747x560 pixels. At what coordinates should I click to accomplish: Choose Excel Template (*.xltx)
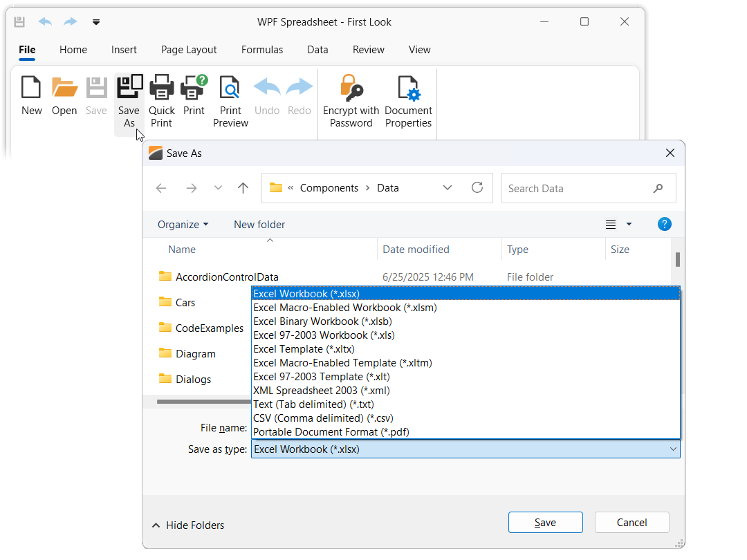(465, 349)
